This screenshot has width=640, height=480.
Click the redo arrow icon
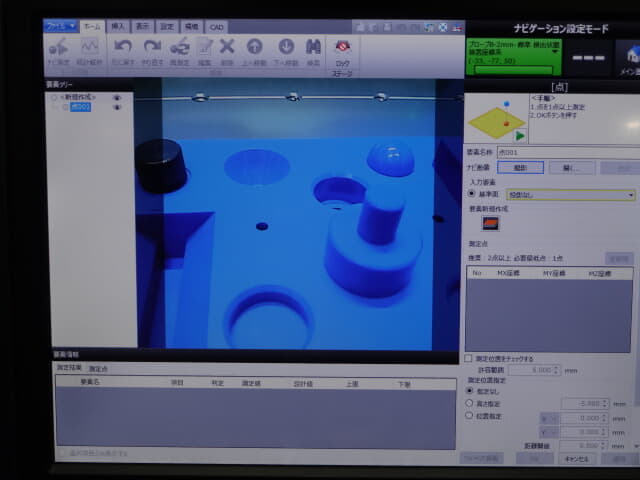click(152, 47)
